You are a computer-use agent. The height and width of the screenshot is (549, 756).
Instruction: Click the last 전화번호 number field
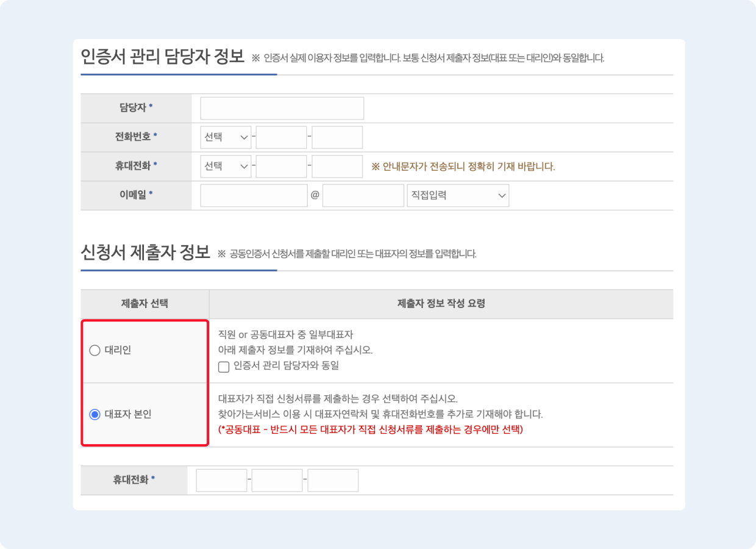[337, 137]
